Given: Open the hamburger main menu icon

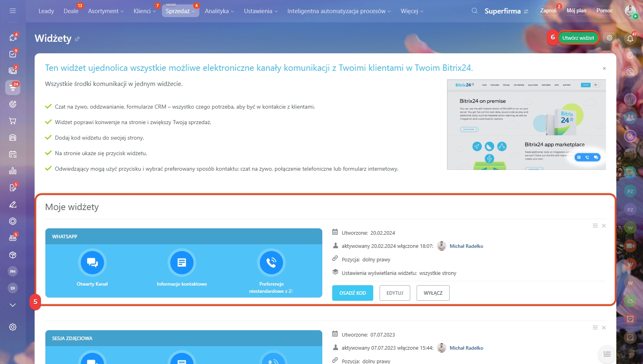Looking at the screenshot, I should point(13,11).
